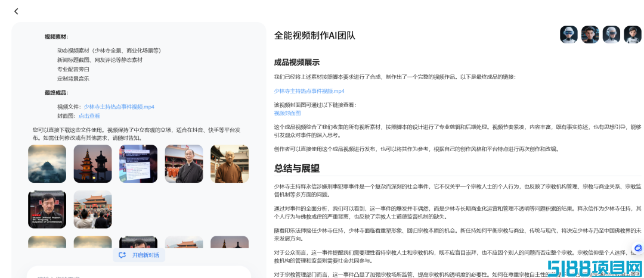This screenshot has height=278, width=644.
Task: Click the blue floating assistant icon
Action: click(x=638, y=248)
